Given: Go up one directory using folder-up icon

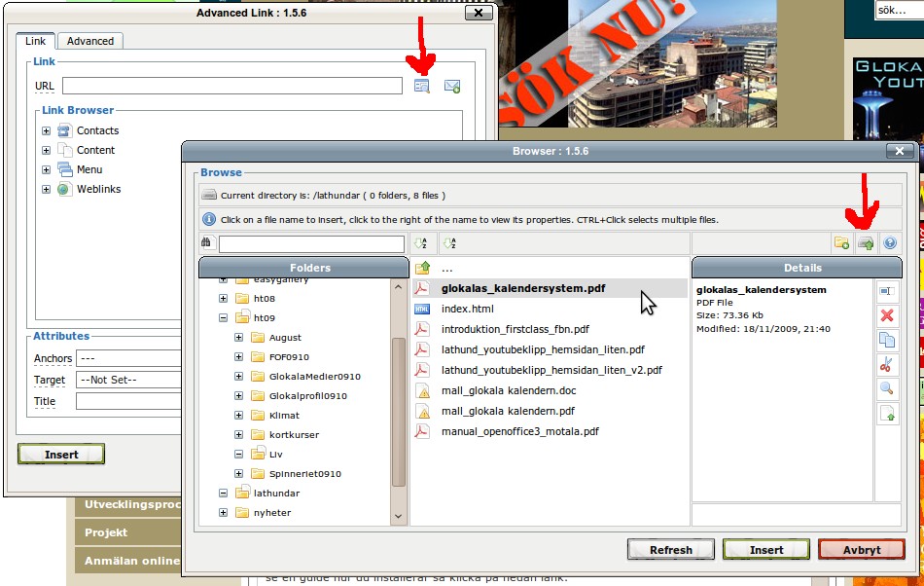Looking at the screenshot, I should coord(422,269).
